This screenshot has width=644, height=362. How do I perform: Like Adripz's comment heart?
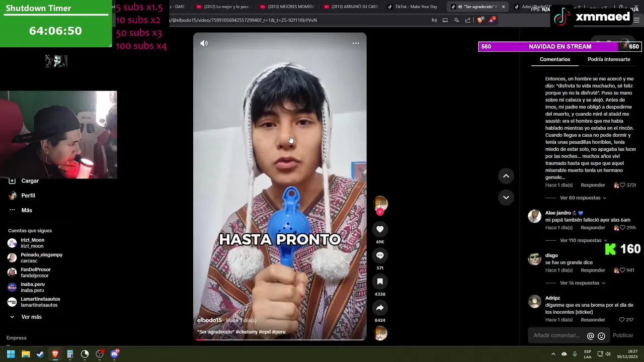pyautogui.click(x=622, y=320)
